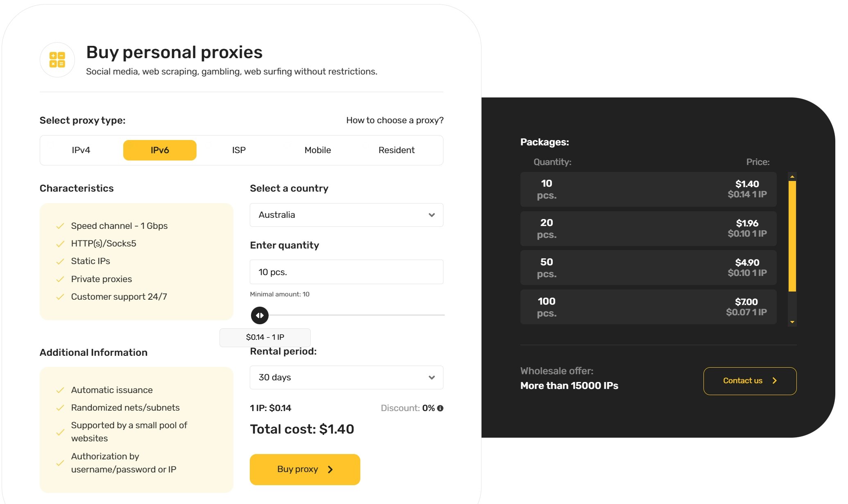Click the discount info icon
Image resolution: width=848 pixels, height=504 pixels.
440,408
